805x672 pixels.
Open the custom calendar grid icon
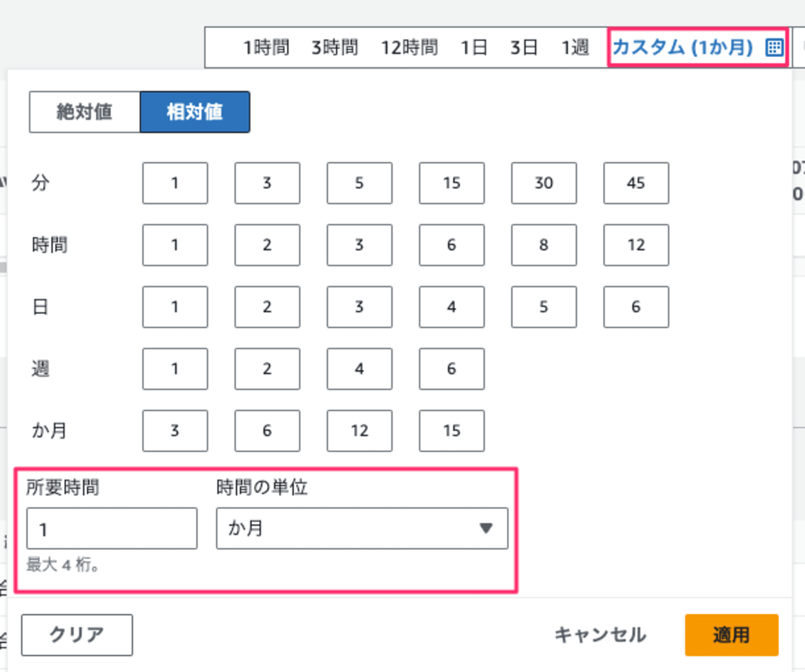click(x=774, y=48)
